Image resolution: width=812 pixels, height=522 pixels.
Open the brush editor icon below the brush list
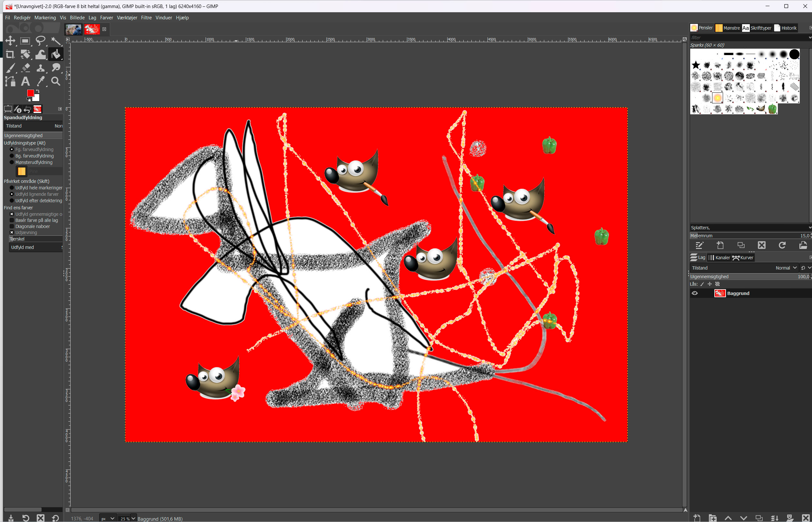(x=700, y=245)
